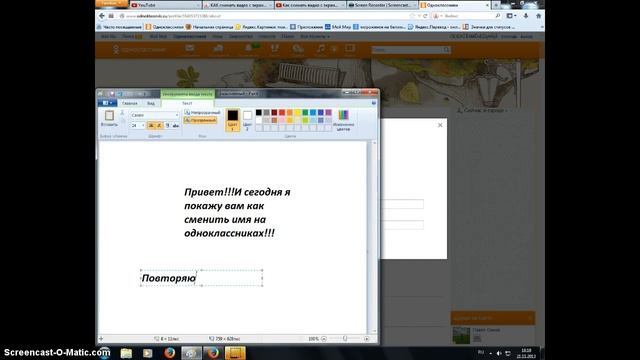640x360 pixels.
Task: Select the Opaque background option
Action: [x=202, y=112]
